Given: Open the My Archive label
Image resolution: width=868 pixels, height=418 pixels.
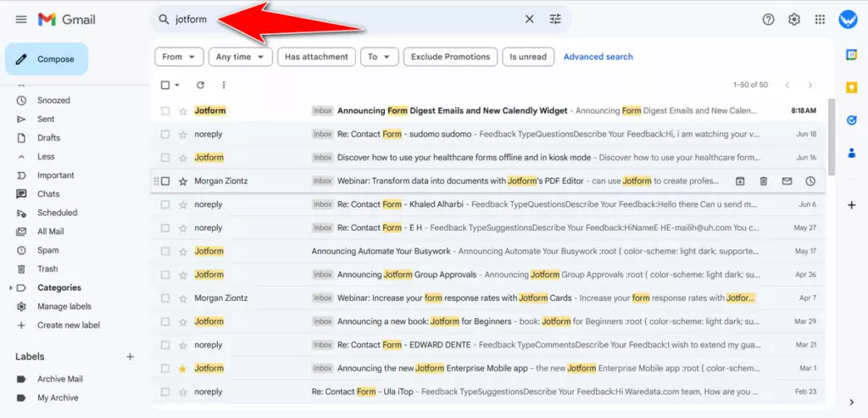Looking at the screenshot, I should (58, 398).
